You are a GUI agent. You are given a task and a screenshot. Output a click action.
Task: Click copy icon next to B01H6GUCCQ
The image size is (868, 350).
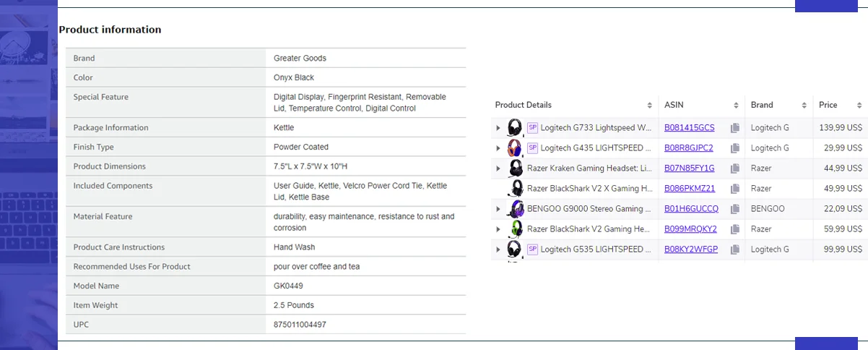(x=735, y=209)
